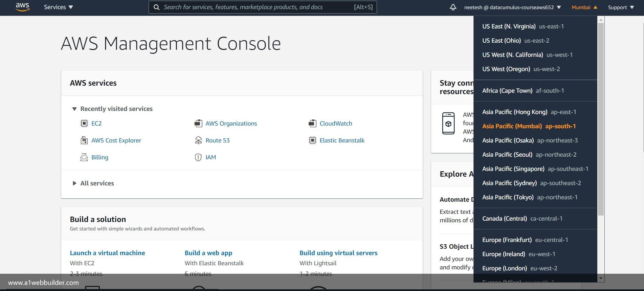Expand the All services section
644x291 pixels.
point(93,183)
